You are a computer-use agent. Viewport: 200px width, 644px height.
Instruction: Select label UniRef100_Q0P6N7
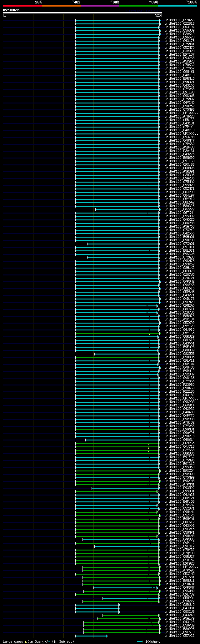pos(179,587)
